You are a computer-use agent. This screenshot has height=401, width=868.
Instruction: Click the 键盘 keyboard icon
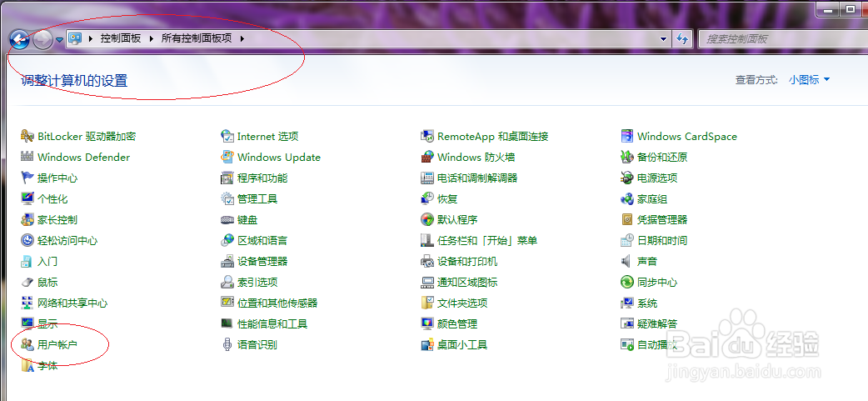coord(227,220)
